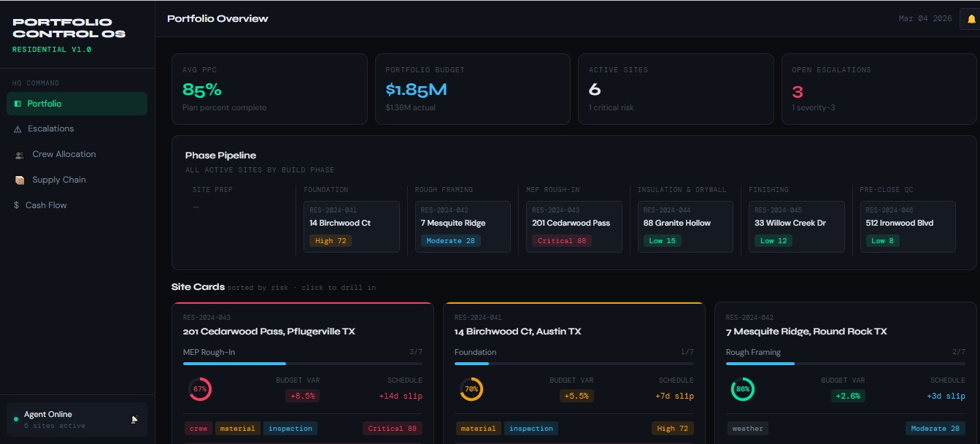Click the 86% circular progress ring
Screen dimensions: 980x444
[743, 389]
